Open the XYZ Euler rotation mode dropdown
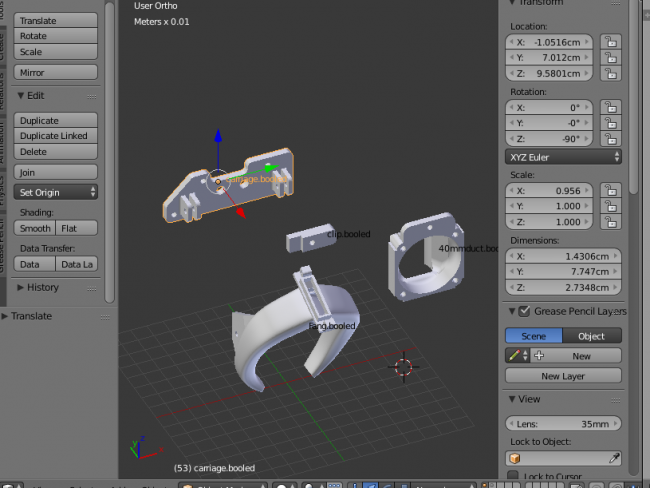Screen dimensions: 650x488 point(564,157)
